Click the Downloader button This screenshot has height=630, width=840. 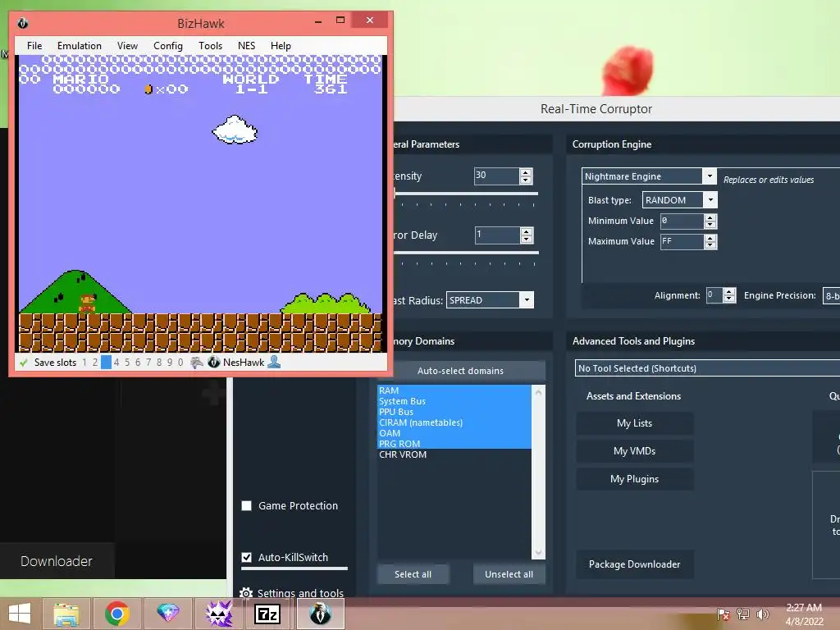coord(57,561)
